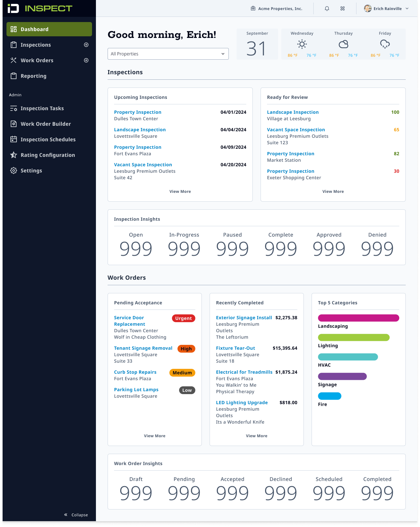
Task: Open Fort Evans Plaza Property Inspection
Action: [x=138, y=147]
